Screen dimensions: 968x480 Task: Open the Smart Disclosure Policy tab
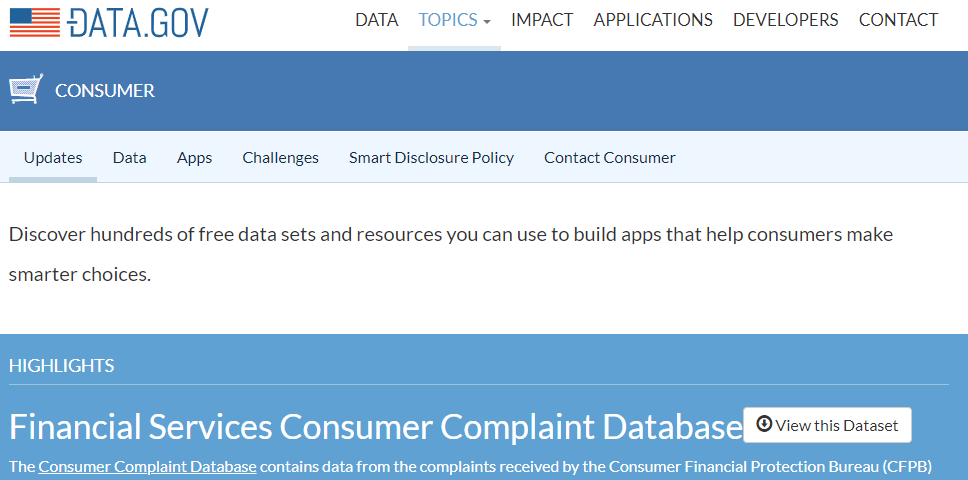[432, 158]
